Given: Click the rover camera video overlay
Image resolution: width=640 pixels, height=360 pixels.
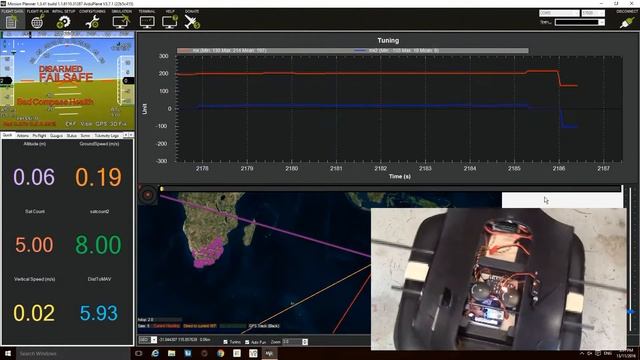Looking at the screenshot, I should tap(498, 279).
